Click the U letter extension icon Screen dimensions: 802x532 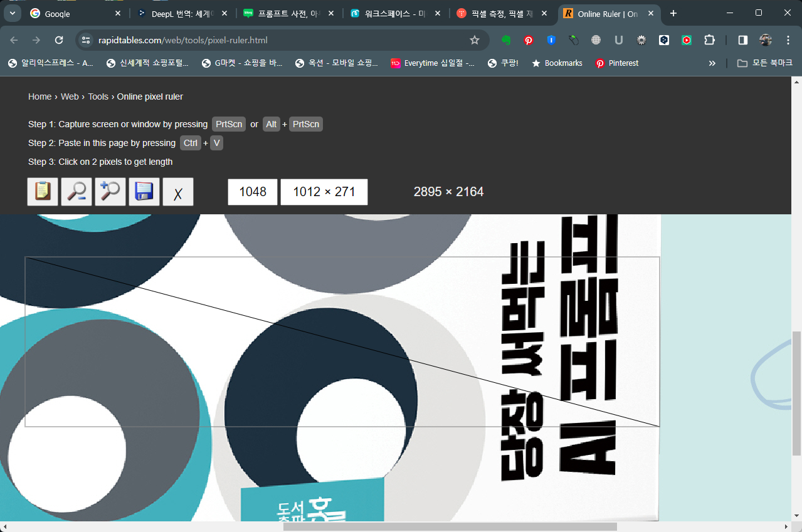click(x=619, y=40)
